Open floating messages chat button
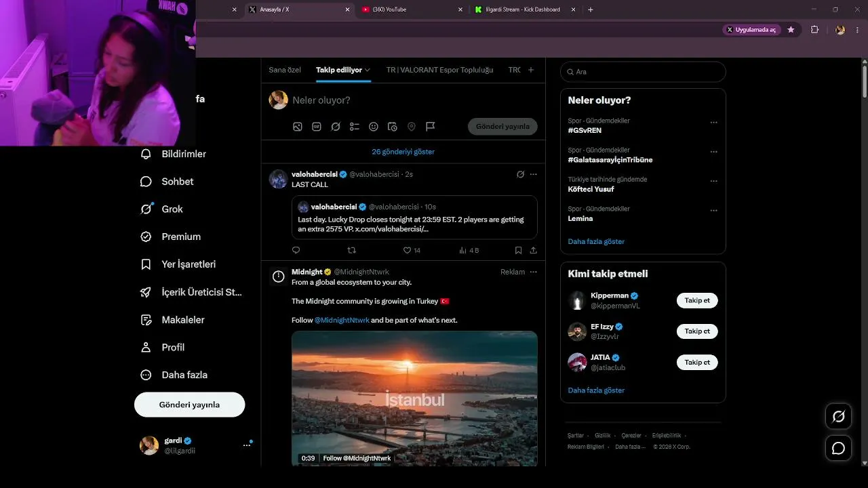 click(x=838, y=448)
